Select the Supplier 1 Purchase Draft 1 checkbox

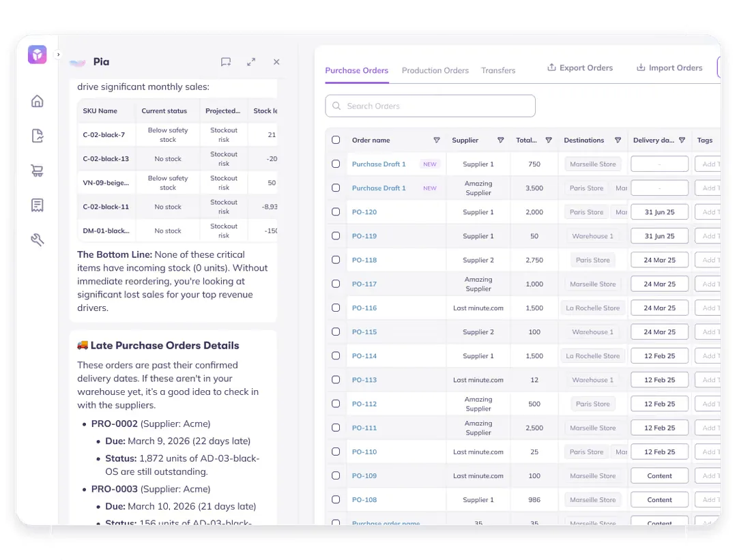pyautogui.click(x=336, y=164)
